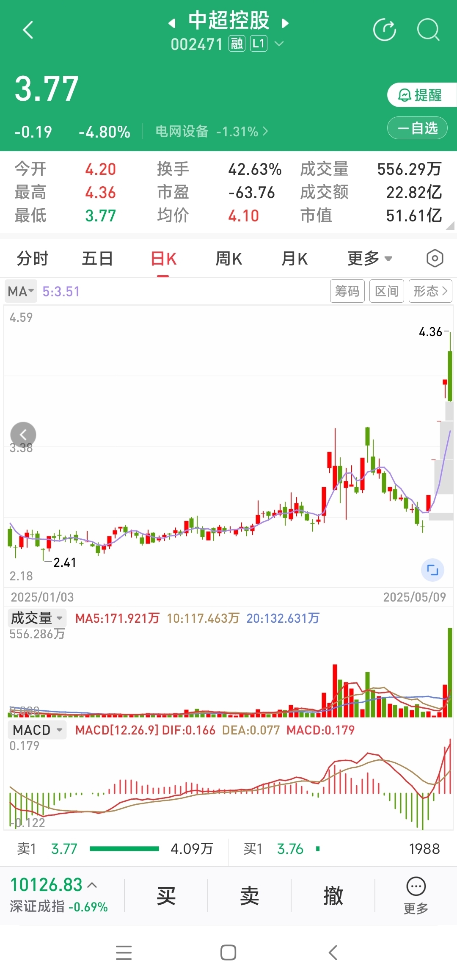Open 更多 chart period dropdown

coord(370,259)
